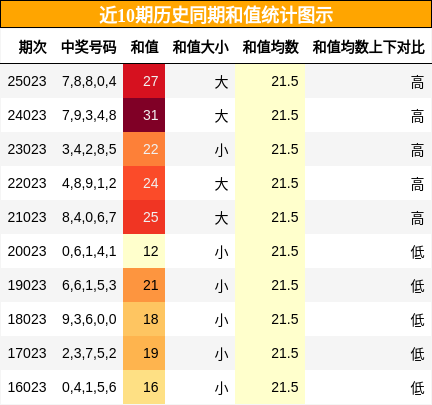Select '小' in the 20023 row
Image resolution: width=432 pixels, height=405 pixels.
(221, 252)
